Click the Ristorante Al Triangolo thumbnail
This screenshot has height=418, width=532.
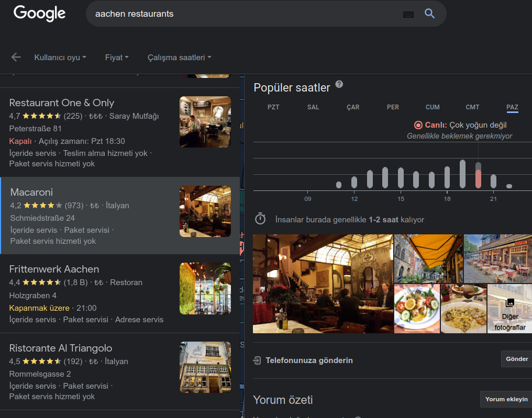point(205,367)
